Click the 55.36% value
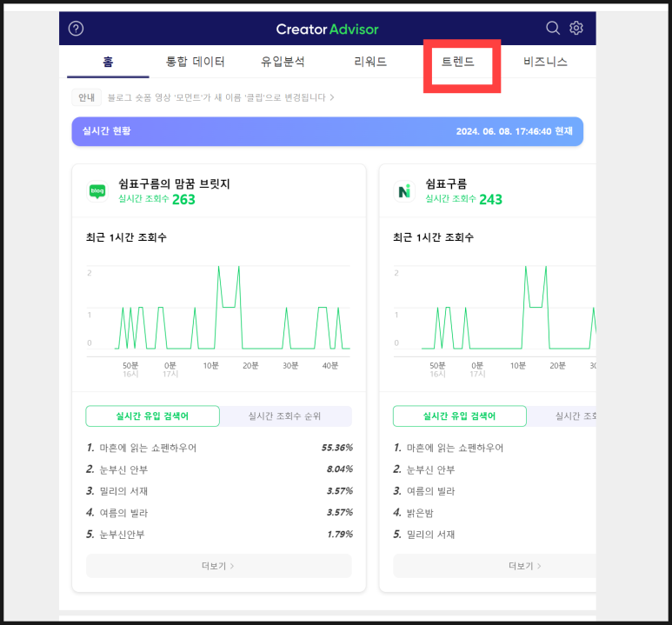Viewport: 672px width, 625px height. click(337, 448)
